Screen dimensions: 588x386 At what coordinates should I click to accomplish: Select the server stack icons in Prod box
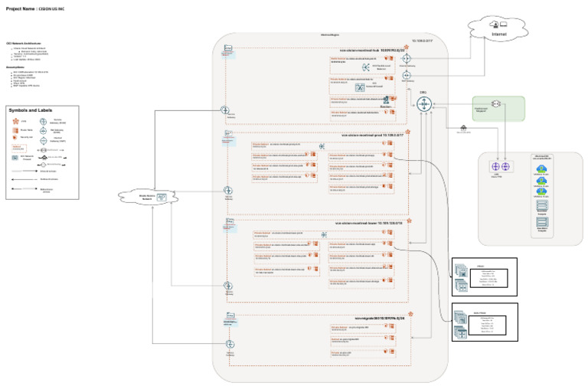coord(461,277)
